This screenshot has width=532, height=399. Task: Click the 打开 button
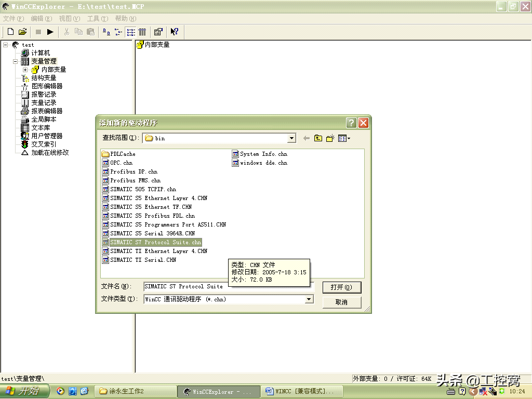point(341,287)
